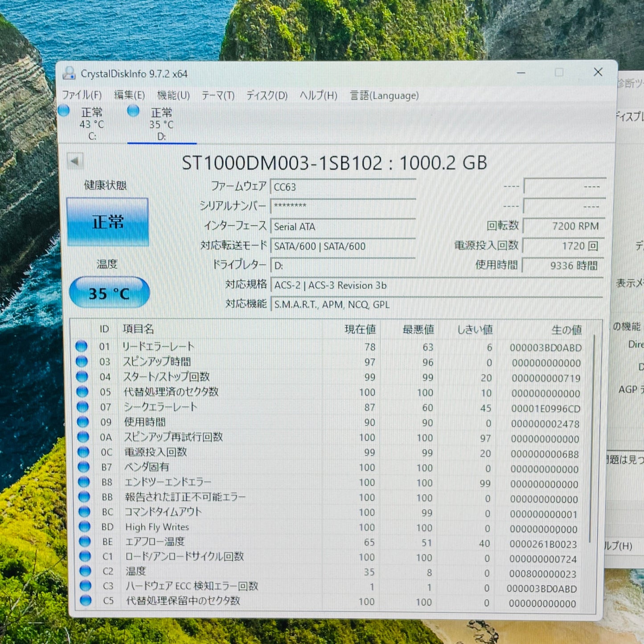Open the テーマ(T) menu
Viewport: 644px width, 644px height.
pyautogui.click(x=217, y=95)
